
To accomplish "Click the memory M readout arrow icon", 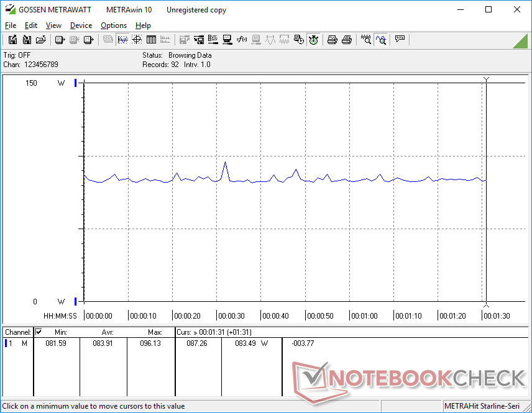I will (x=88, y=40).
